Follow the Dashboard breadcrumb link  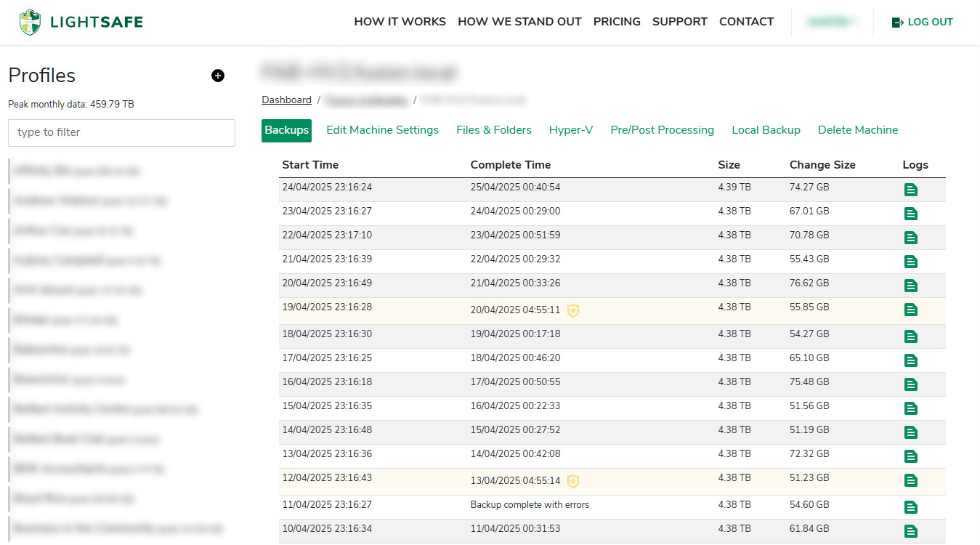coord(286,100)
